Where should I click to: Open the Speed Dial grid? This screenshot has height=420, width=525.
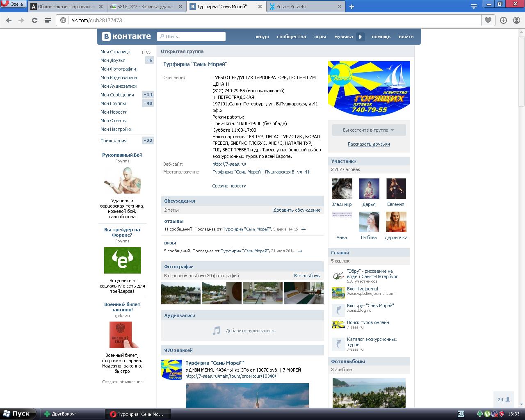[x=48, y=20]
